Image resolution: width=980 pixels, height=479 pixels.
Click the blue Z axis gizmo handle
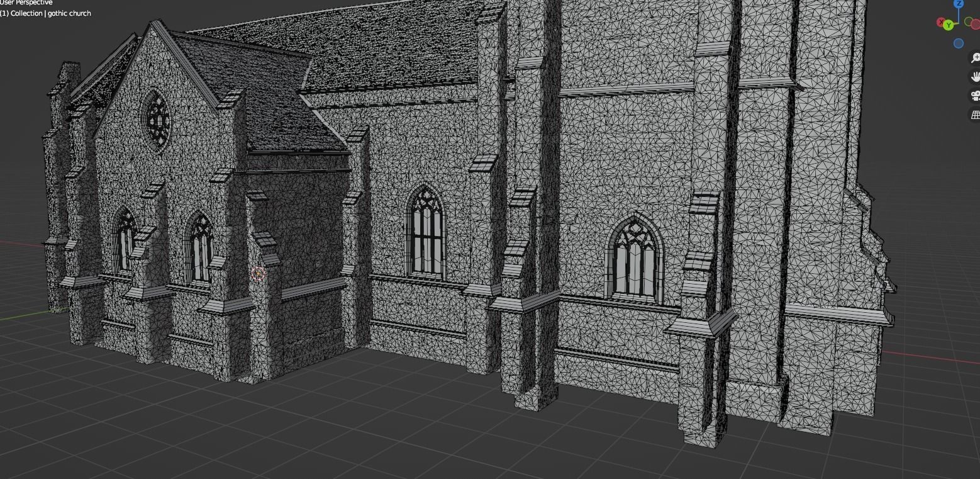959,3
